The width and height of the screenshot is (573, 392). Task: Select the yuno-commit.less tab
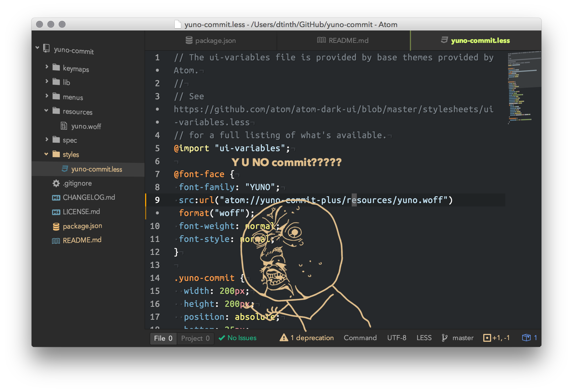476,41
